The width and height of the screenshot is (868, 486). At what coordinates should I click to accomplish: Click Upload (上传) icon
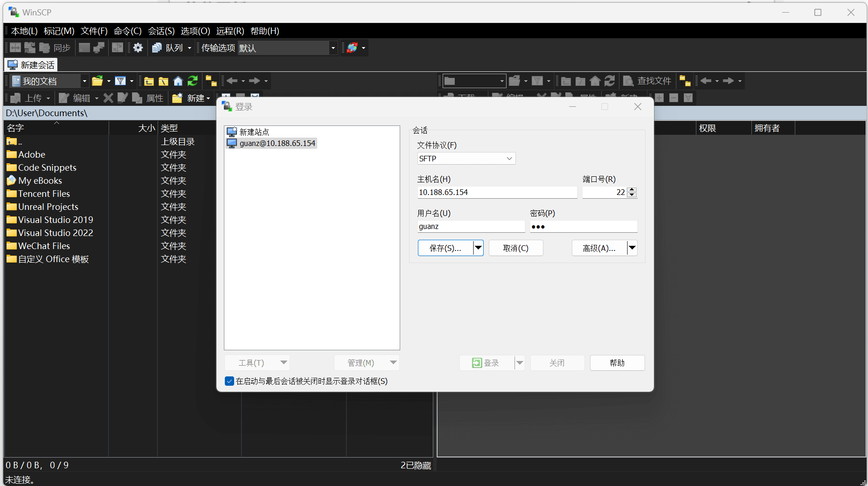coord(16,98)
